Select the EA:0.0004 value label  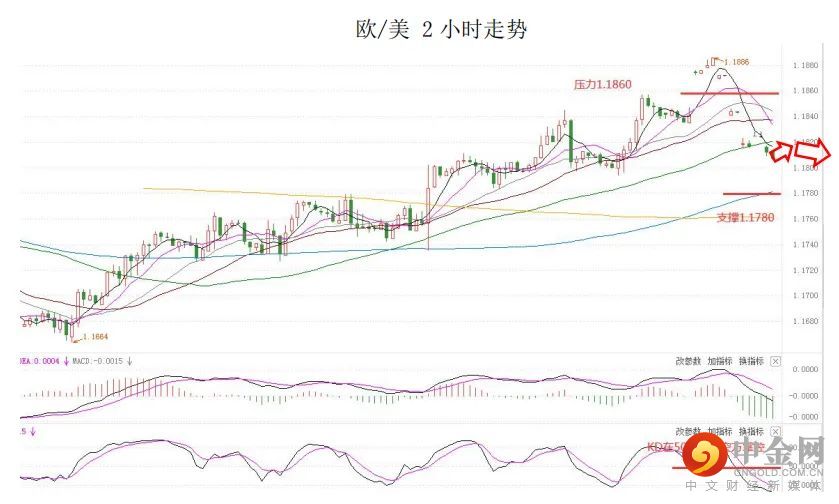point(40,361)
